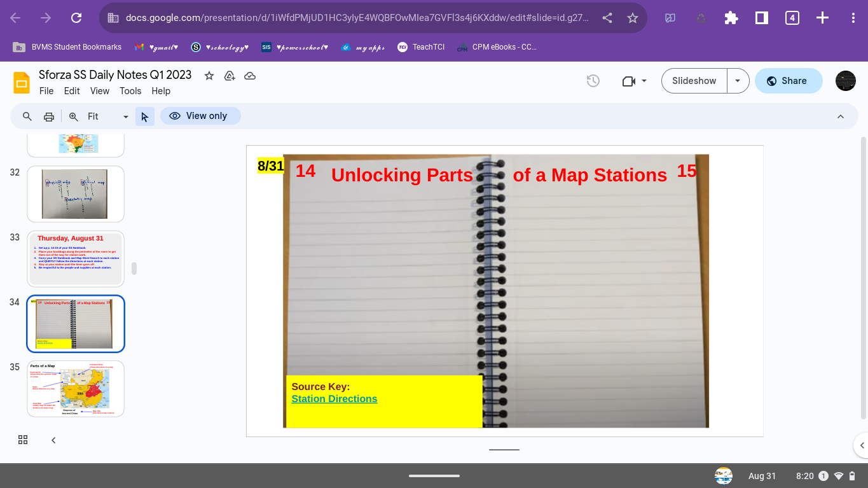Screen dimensions: 868x488
Task: Click the Aug 31 date in shelf
Action: pos(762,476)
